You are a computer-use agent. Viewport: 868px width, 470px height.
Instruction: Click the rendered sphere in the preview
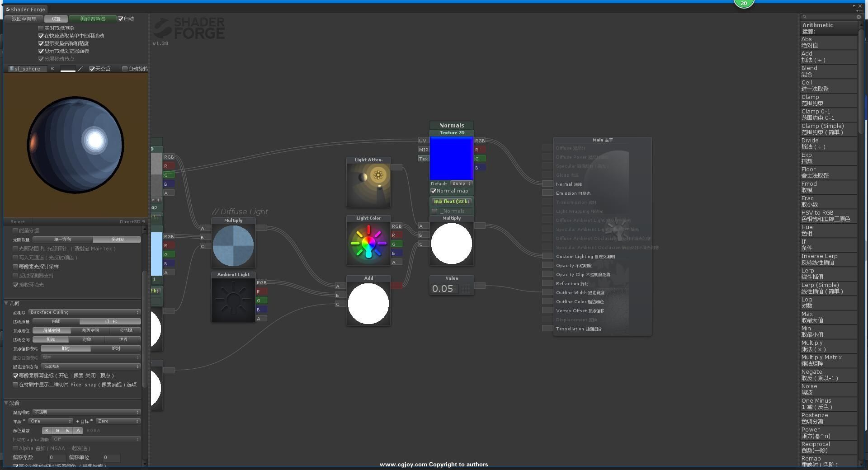click(75, 145)
